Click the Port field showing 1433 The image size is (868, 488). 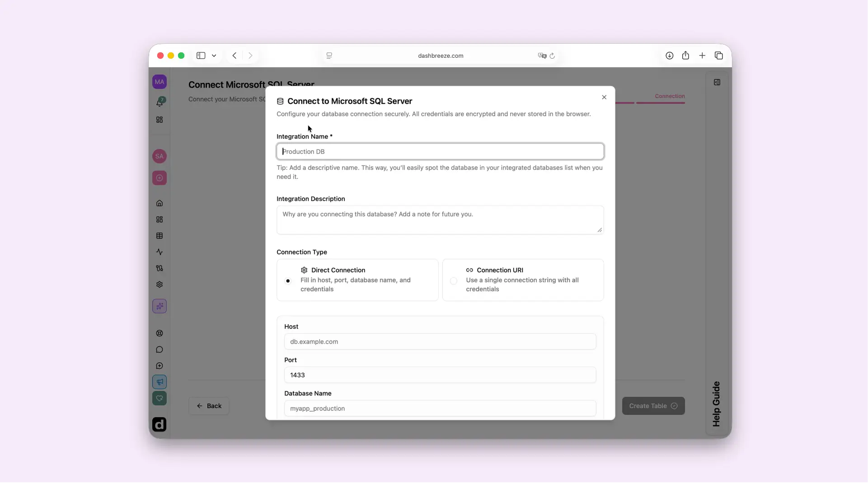(x=440, y=375)
